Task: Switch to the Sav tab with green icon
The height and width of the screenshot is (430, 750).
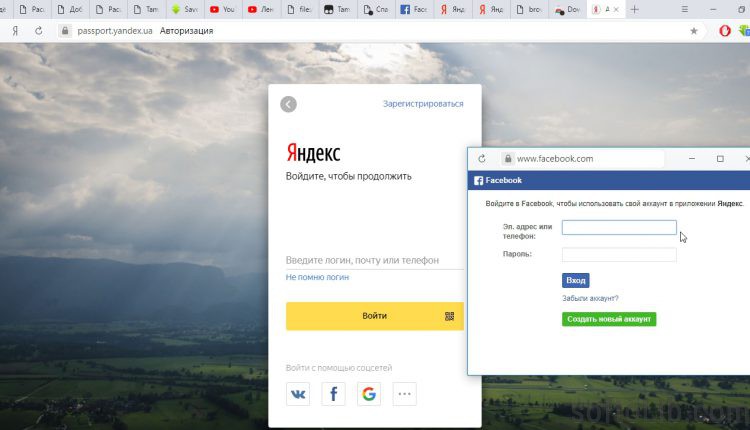Action: tap(185, 9)
